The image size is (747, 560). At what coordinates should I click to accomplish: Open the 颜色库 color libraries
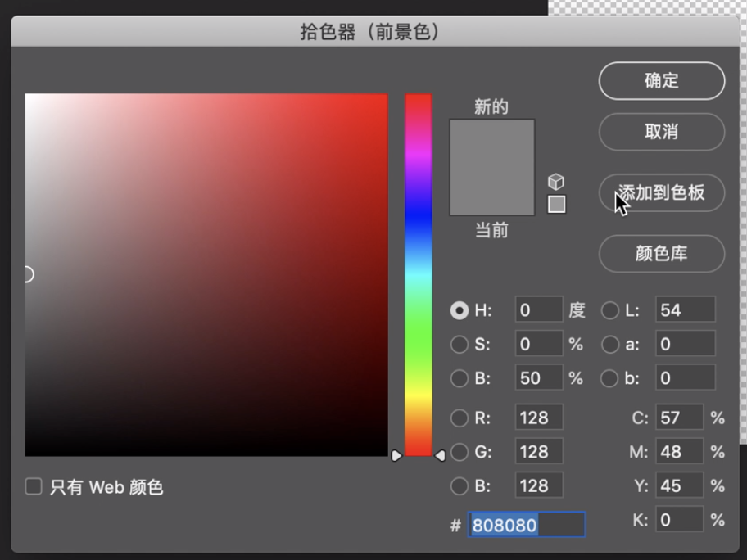pos(662,254)
